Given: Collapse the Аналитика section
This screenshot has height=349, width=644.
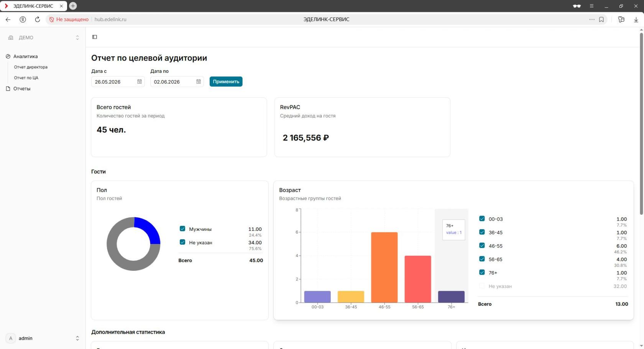Looking at the screenshot, I should [25, 56].
